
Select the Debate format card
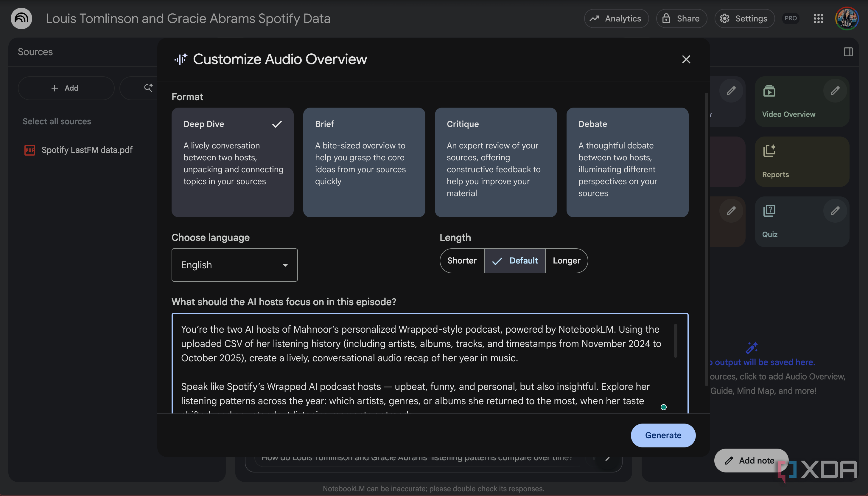tap(627, 162)
